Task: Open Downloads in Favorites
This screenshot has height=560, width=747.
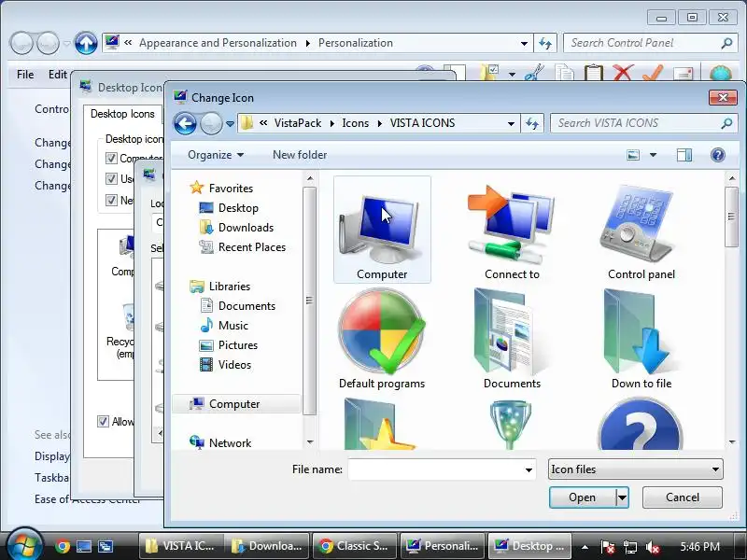Action: [236, 228]
